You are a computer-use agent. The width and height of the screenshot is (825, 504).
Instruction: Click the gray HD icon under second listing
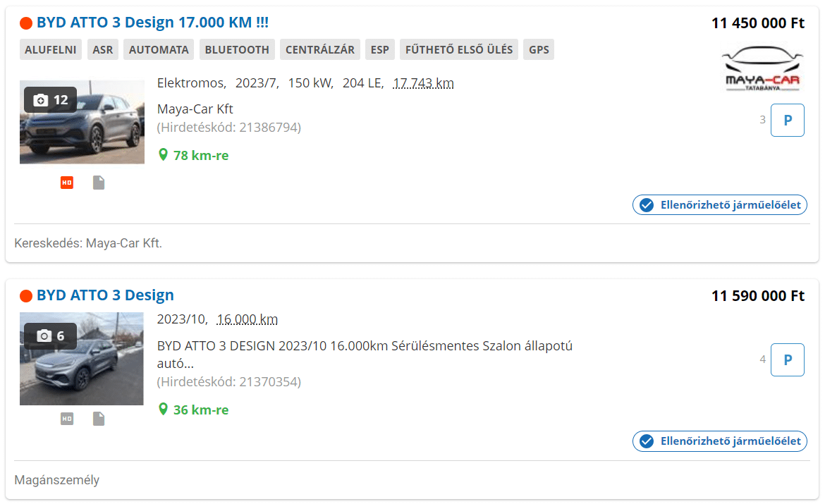[67, 419]
